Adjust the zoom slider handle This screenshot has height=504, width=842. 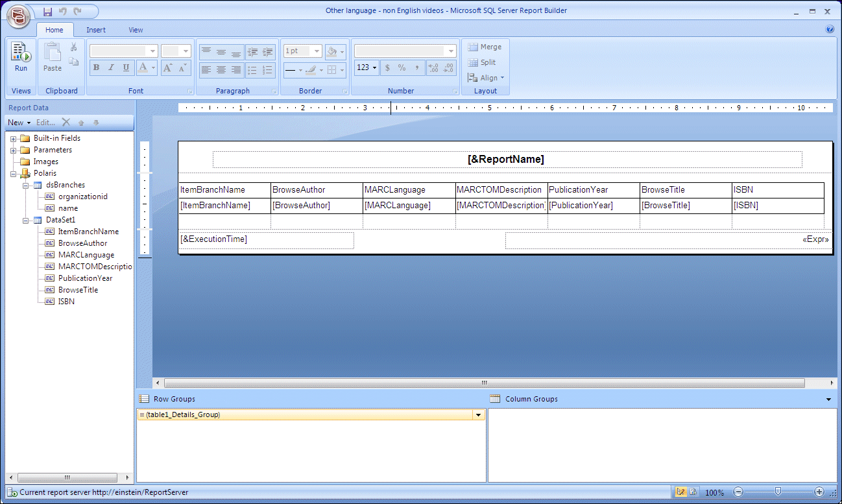tap(778, 492)
